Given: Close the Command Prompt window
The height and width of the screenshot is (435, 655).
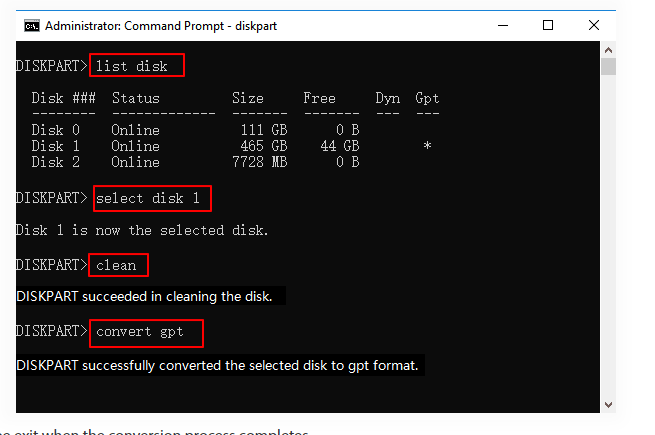Looking at the screenshot, I should point(593,25).
